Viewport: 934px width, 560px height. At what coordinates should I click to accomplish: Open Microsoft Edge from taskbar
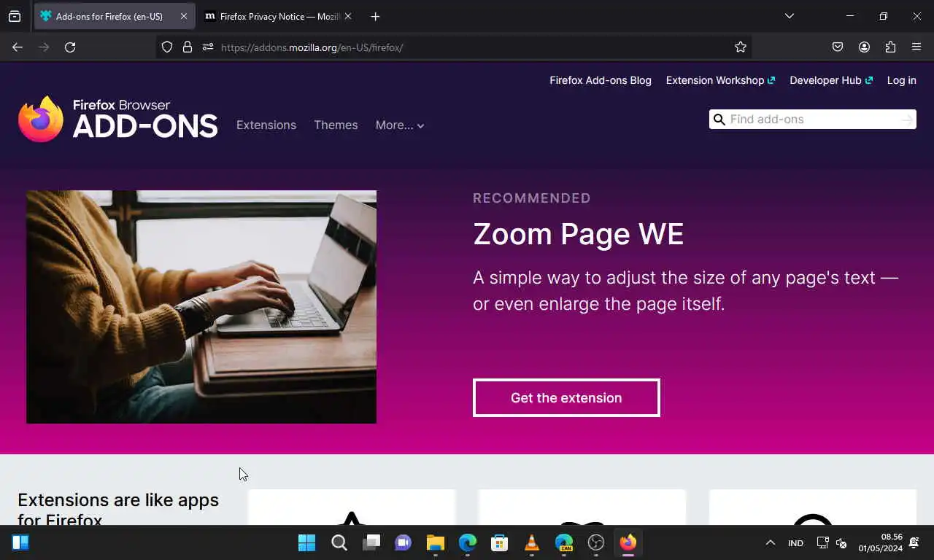tap(468, 542)
